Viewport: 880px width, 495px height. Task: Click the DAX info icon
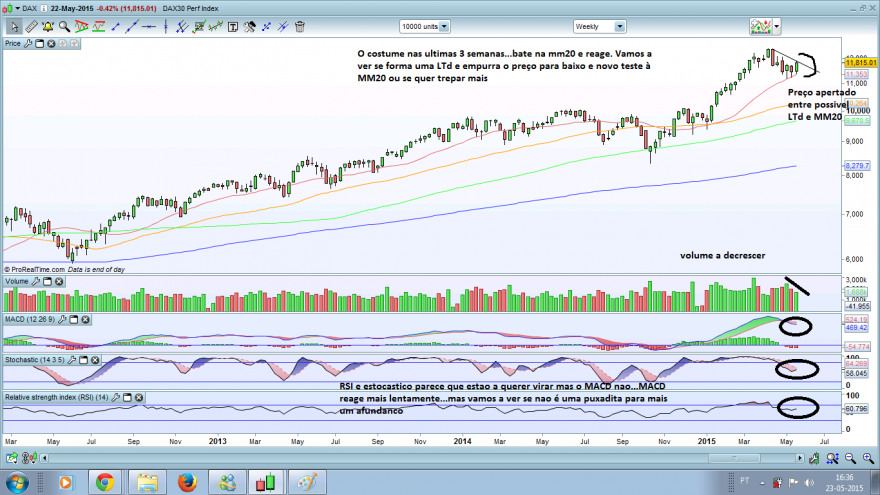click(44, 8)
